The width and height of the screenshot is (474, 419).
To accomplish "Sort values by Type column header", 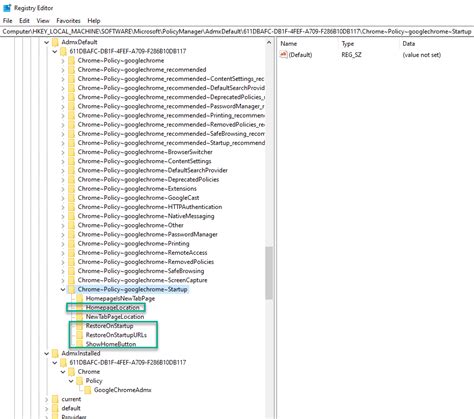I will coord(348,44).
